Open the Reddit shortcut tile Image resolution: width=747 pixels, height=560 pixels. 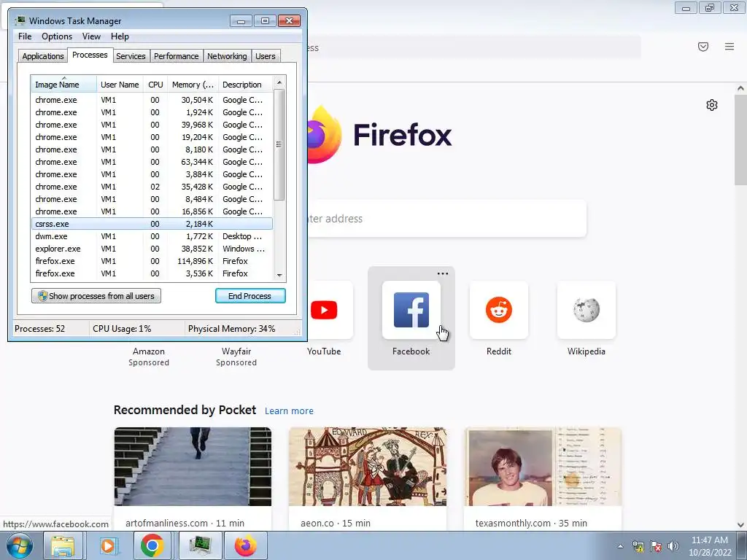[499, 310]
